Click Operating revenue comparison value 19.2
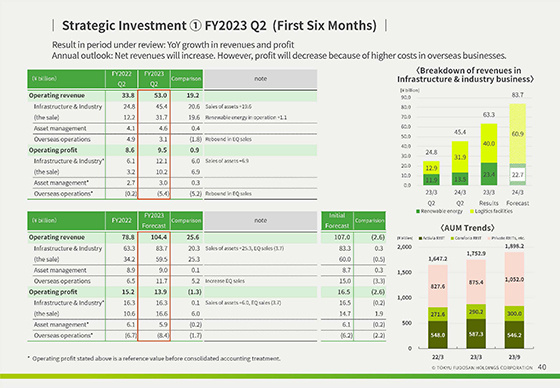Image resolution: width=560 pixels, height=388 pixels. tap(192, 95)
